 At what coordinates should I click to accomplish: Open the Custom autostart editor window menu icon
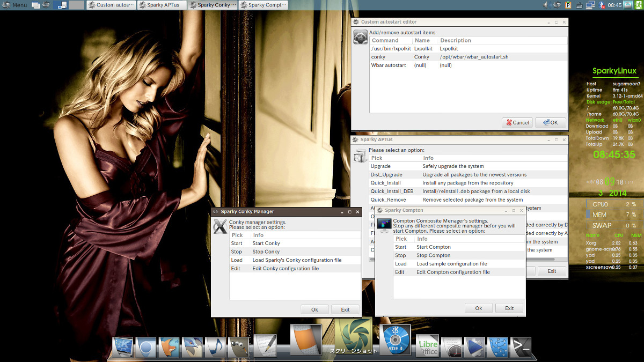click(x=355, y=22)
